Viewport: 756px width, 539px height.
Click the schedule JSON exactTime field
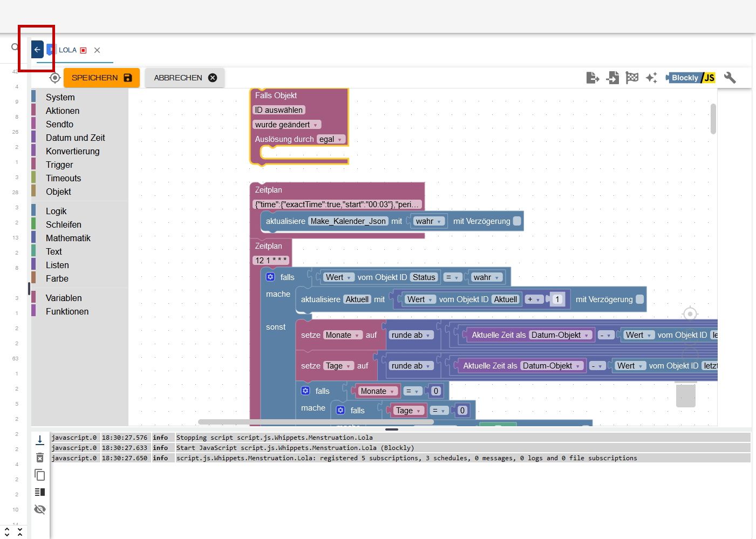click(337, 204)
